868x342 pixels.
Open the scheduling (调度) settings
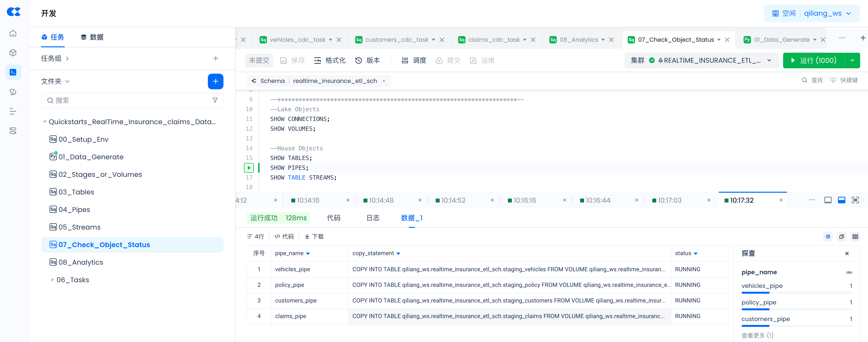414,60
